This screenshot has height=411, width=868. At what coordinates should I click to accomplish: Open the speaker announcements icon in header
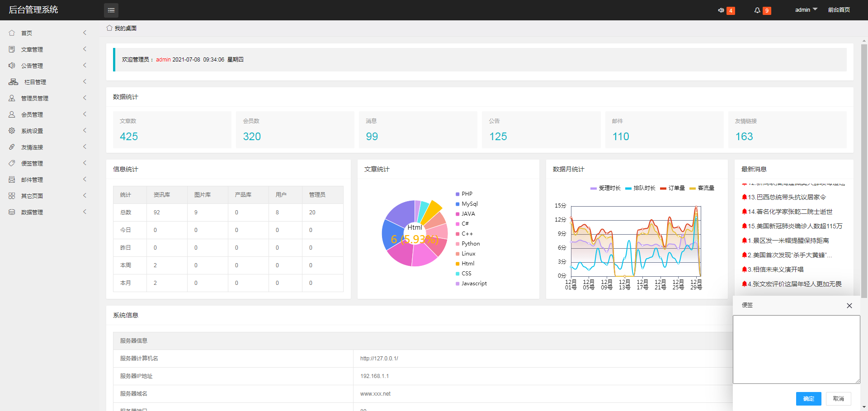coord(721,10)
